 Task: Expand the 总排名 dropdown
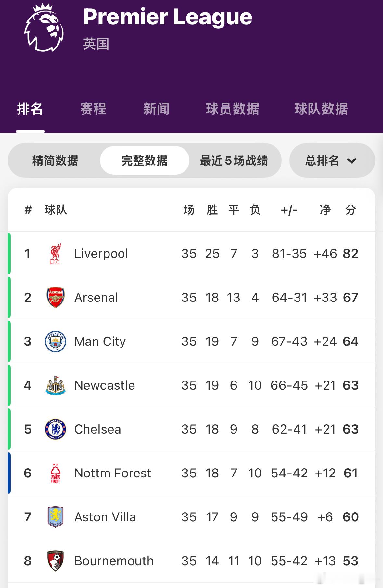click(x=332, y=161)
